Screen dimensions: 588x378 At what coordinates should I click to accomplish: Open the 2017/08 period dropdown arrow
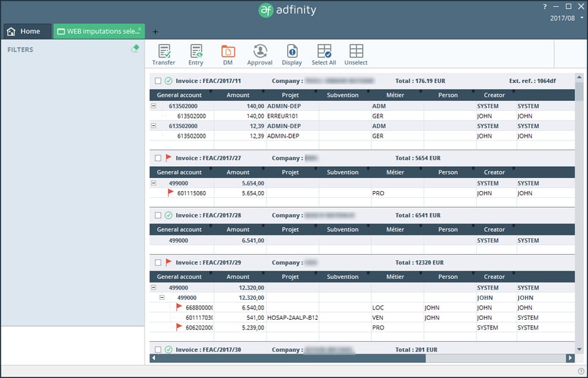click(x=580, y=18)
